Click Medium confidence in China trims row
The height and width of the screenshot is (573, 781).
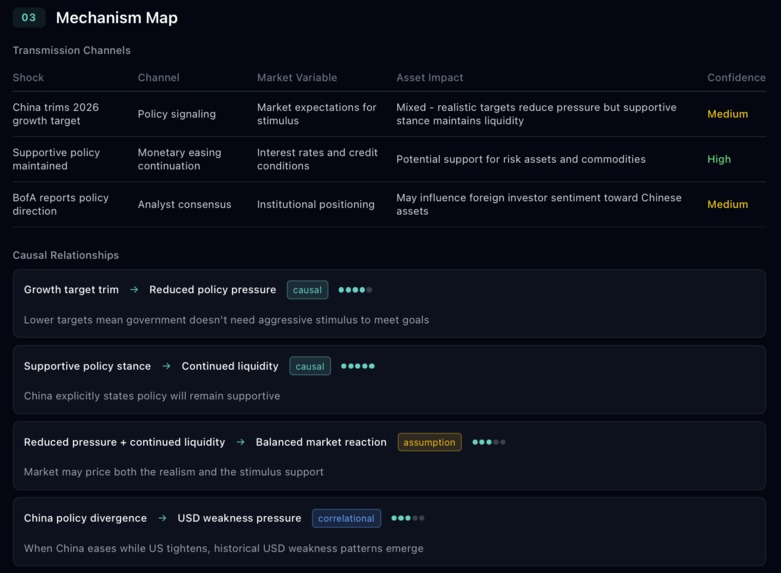pyautogui.click(x=727, y=114)
